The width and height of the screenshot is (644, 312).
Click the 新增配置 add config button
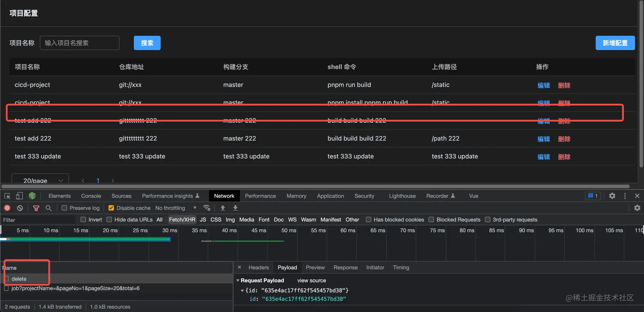pos(615,43)
